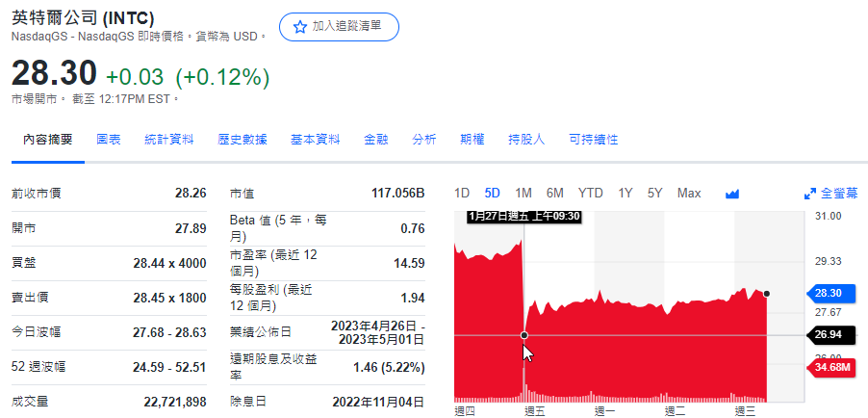Click the 英特爾公司 (INTC) title
This screenshot has width=868, height=418.
(x=83, y=17)
